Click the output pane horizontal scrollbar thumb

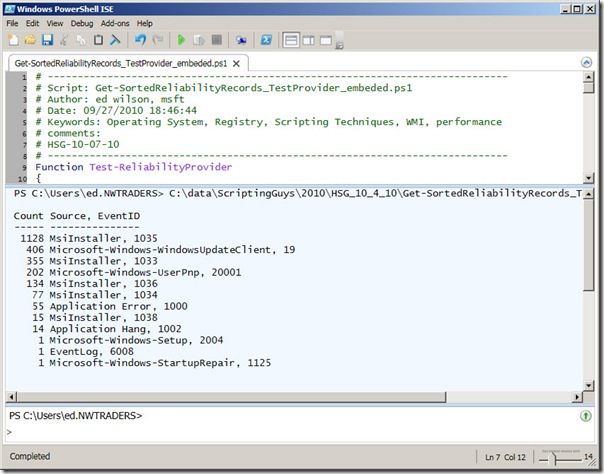pos(231,397)
